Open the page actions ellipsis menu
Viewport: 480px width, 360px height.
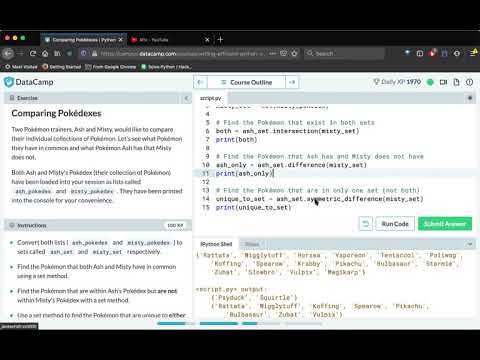tap(272, 53)
